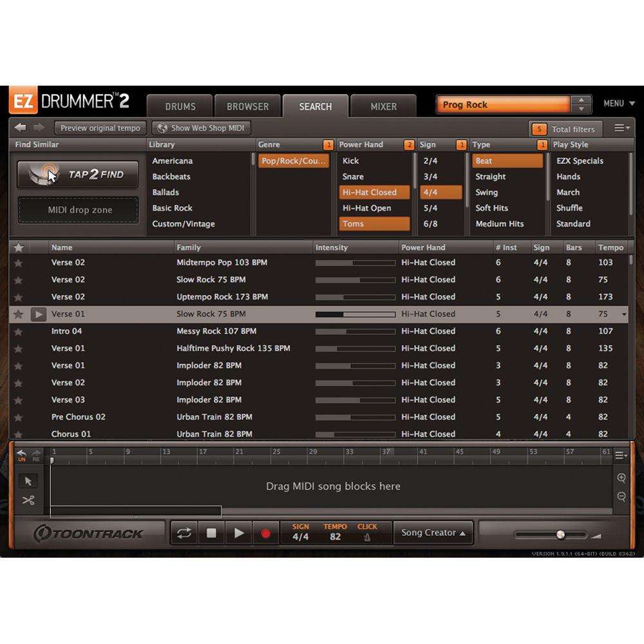Switch to the MIXER tab
The width and height of the screenshot is (644, 644).
click(383, 106)
